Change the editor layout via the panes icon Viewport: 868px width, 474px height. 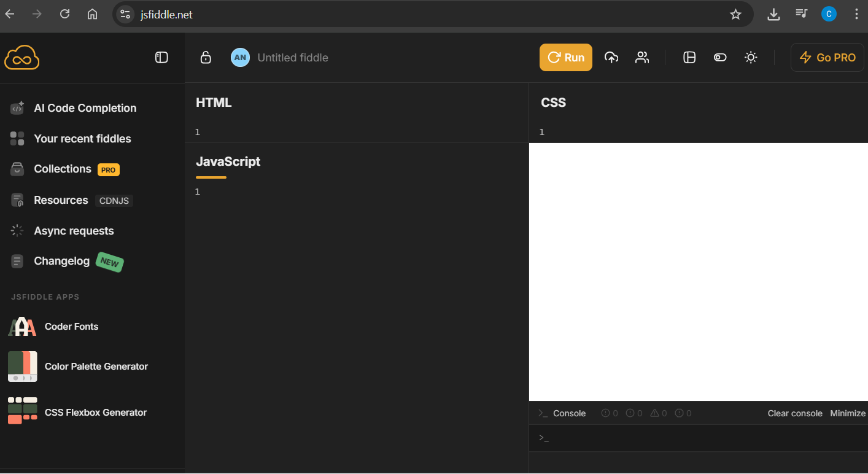pyautogui.click(x=689, y=57)
